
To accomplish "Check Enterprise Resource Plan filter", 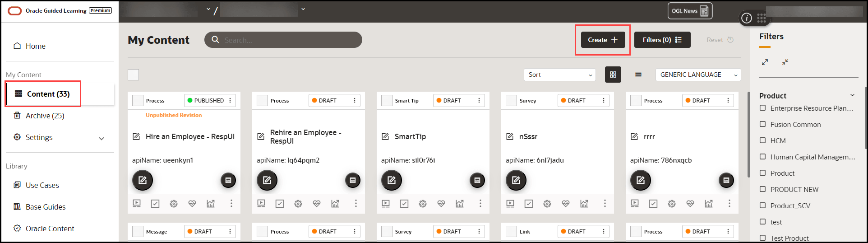I will [x=763, y=108].
